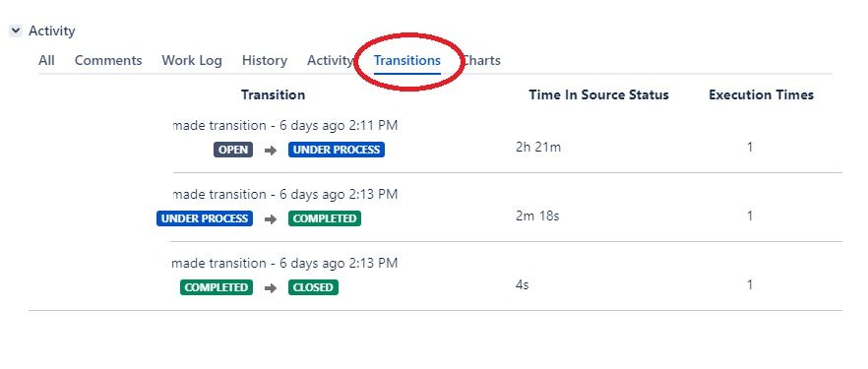Click the Time In Source Status header
Image resolution: width=868 pixels, height=369 pixels.
click(598, 94)
